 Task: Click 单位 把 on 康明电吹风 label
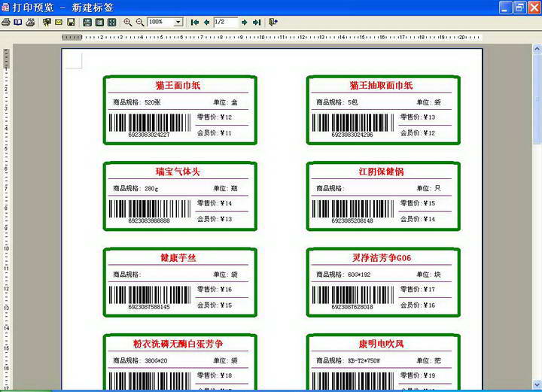428,360
